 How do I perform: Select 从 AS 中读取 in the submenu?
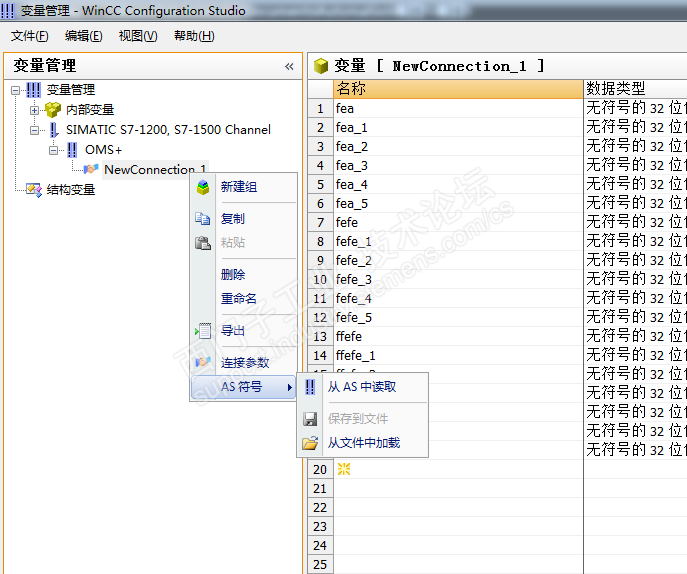[363, 387]
